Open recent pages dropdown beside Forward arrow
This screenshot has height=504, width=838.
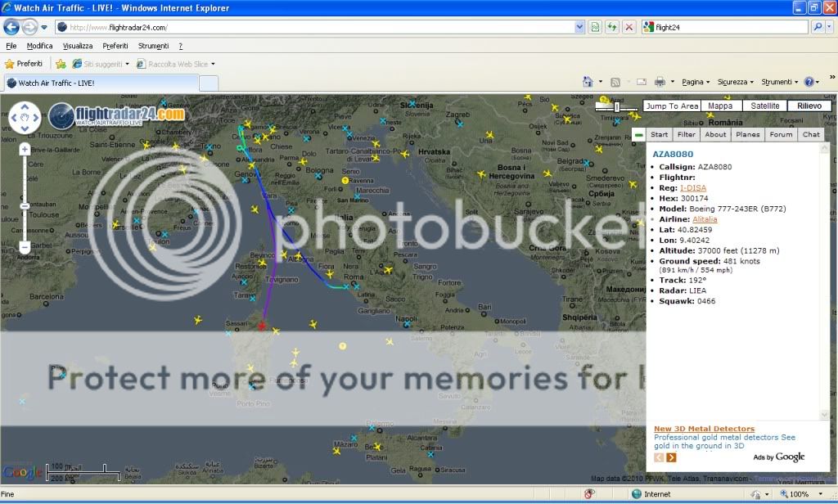coord(44,27)
